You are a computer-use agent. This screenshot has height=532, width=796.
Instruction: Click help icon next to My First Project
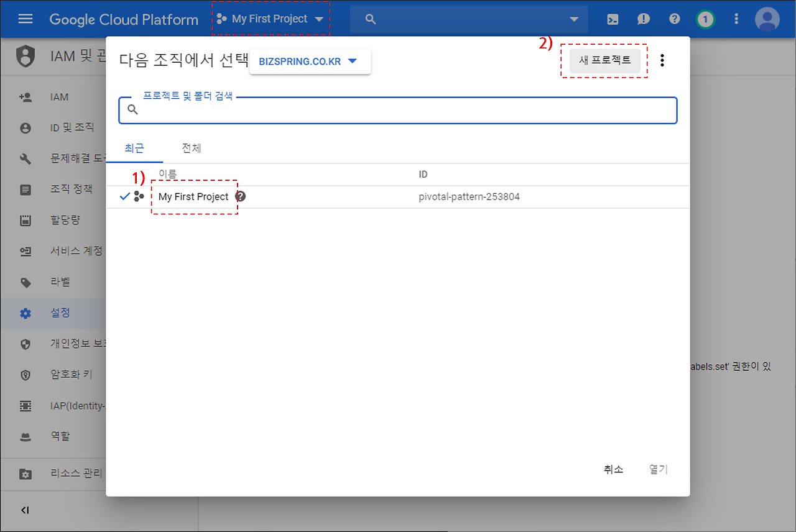241,196
